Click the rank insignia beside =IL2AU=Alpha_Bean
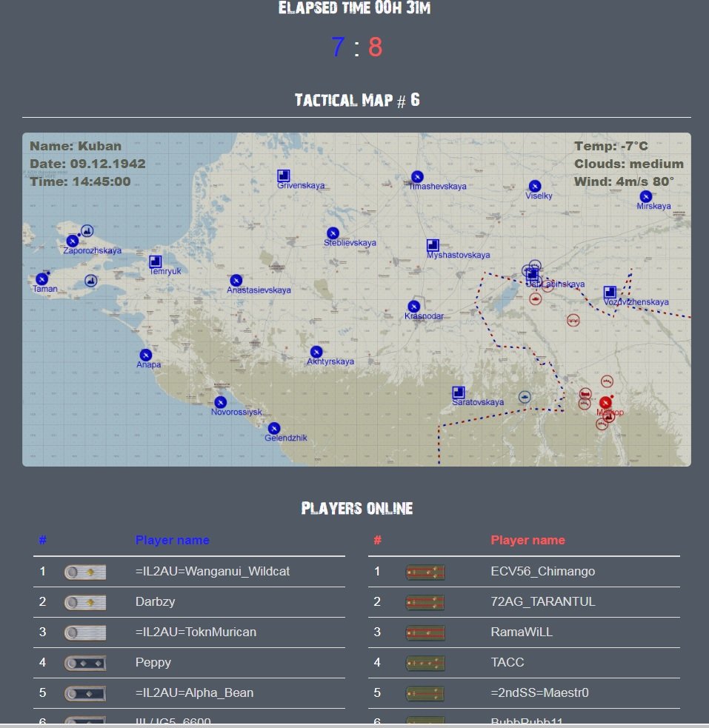 click(x=85, y=694)
